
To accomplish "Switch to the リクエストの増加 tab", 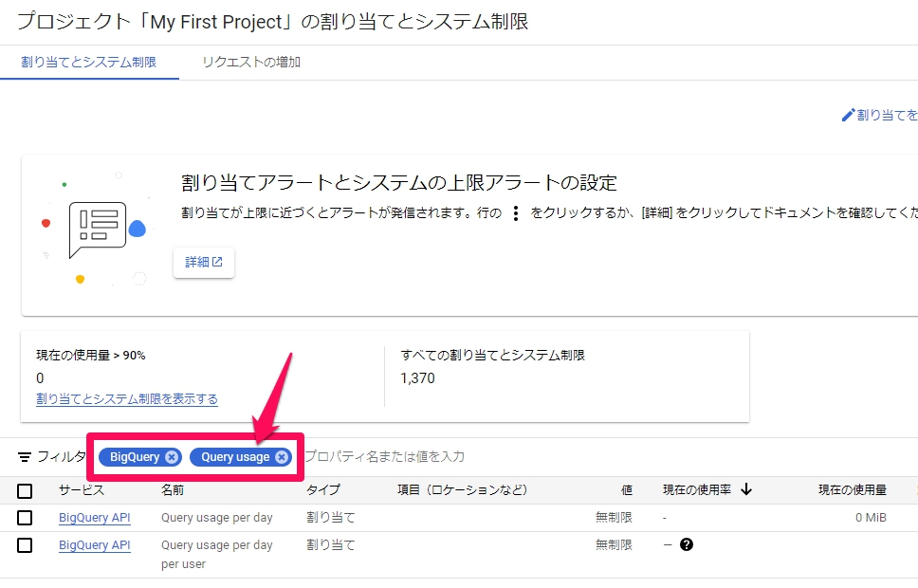I will click(x=251, y=62).
